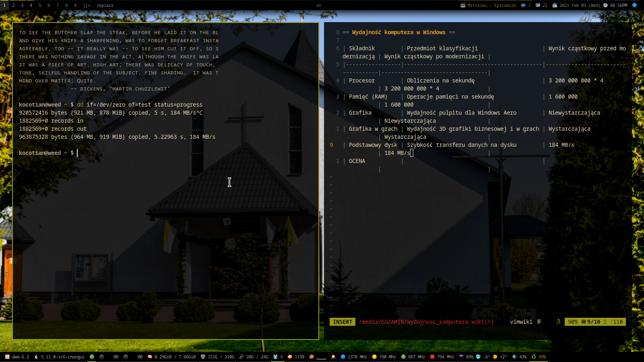Switch to workspace tag 5
This screenshot has width=644, height=362.
pos(40,5)
